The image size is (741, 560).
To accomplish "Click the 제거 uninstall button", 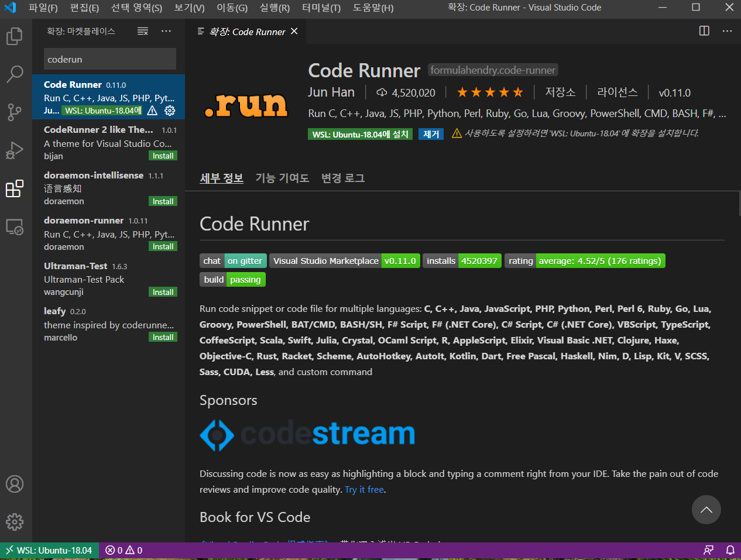I will (431, 134).
